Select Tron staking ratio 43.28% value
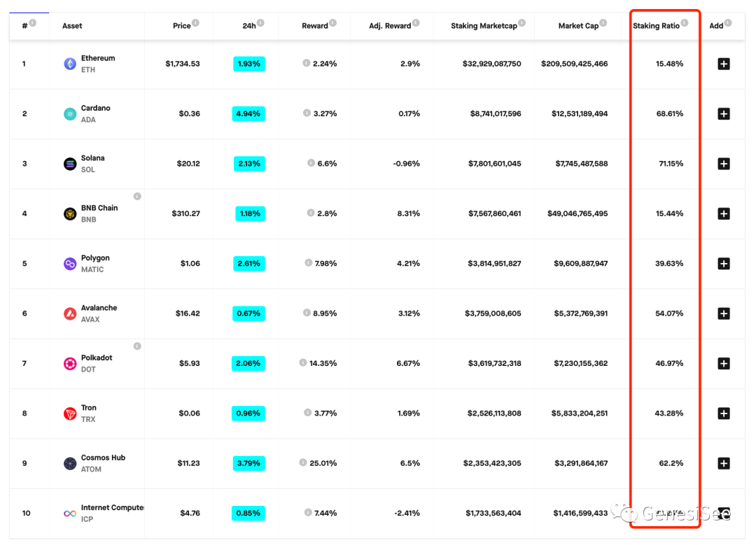 coord(668,413)
